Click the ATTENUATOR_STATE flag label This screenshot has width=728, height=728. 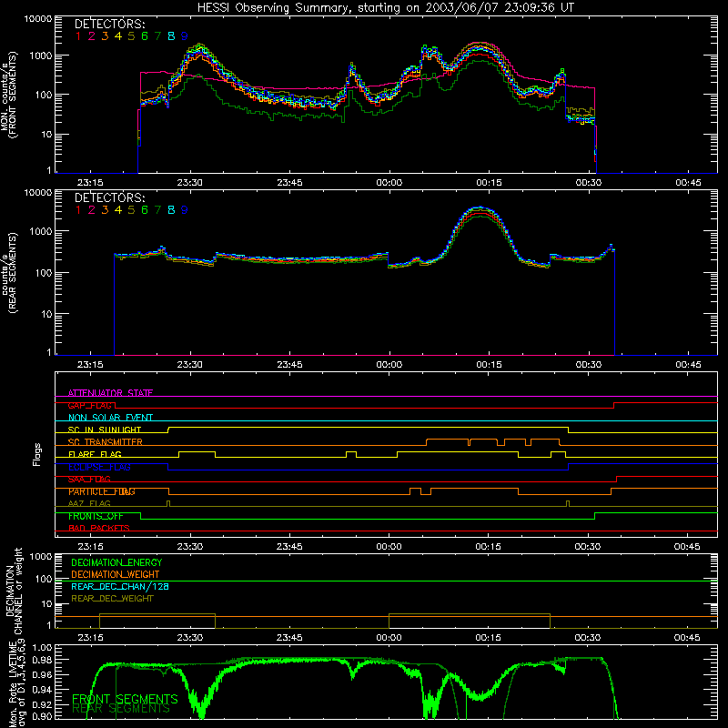point(110,393)
